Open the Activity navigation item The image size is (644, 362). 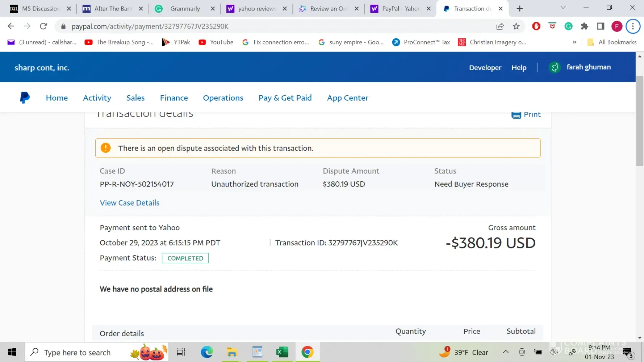pyautogui.click(x=97, y=98)
